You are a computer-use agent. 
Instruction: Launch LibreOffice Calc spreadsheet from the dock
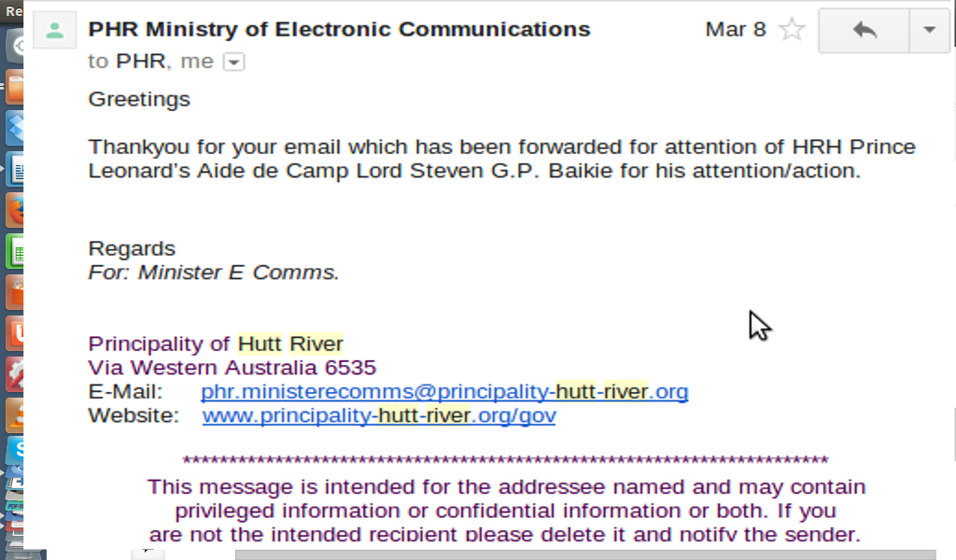(x=13, y=252)
